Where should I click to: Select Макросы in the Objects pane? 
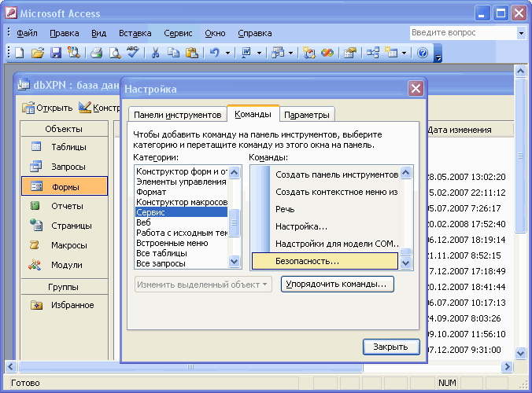tap(65, 245)
